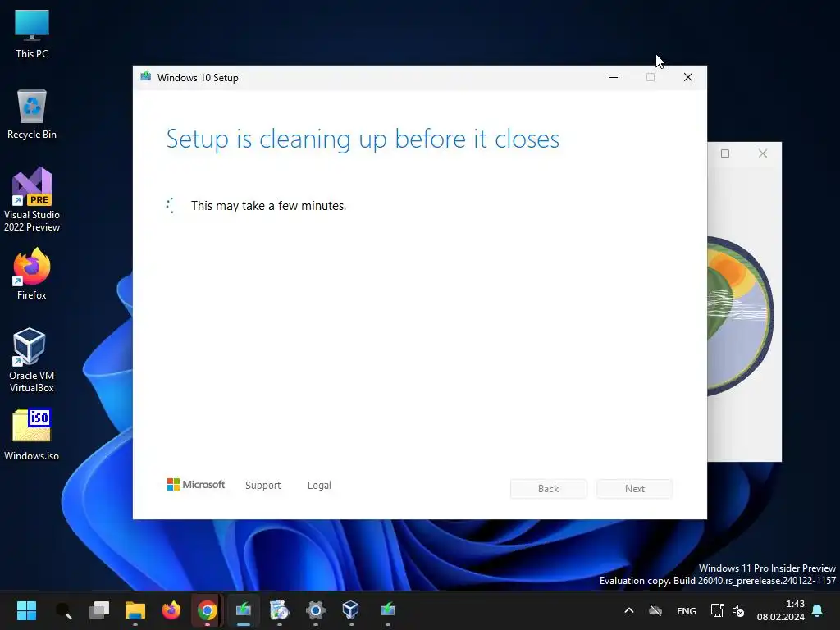Change the ENG input language
The image size is (840, 630).
tap(687, 610)
